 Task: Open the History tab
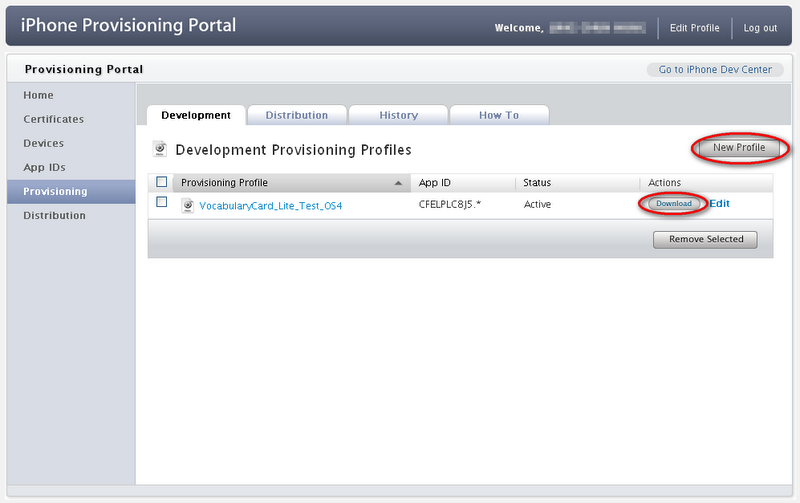pos(398,115)
